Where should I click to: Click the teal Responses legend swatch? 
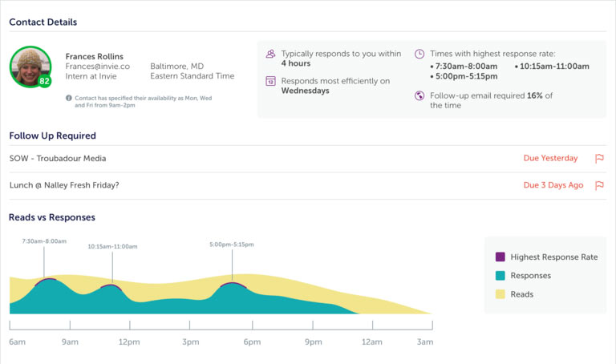point(500,276)
